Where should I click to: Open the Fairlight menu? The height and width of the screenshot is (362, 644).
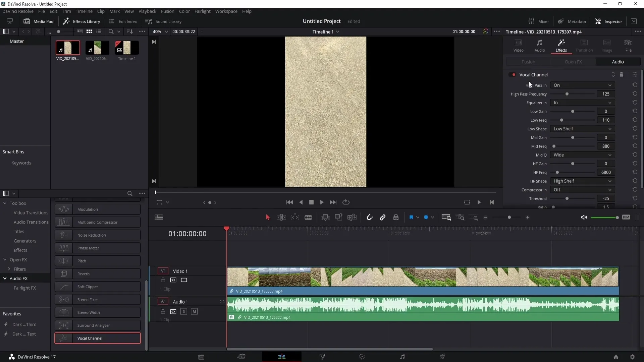tap(202, 11)
